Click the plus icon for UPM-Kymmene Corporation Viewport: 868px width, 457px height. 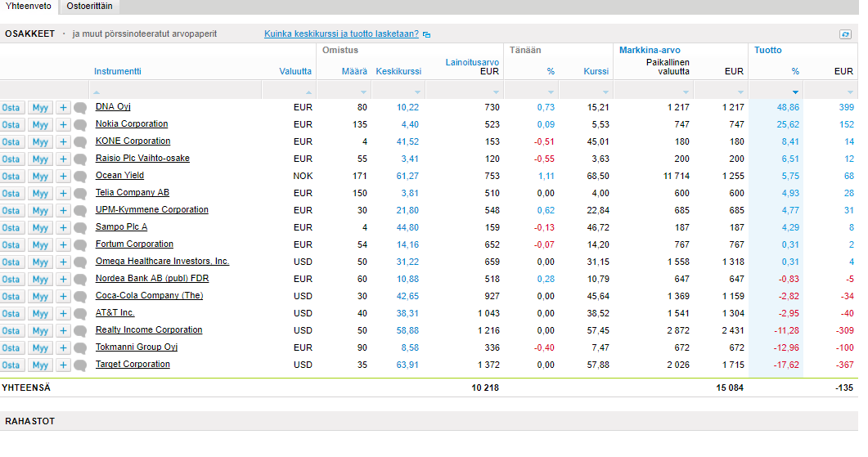63,211
